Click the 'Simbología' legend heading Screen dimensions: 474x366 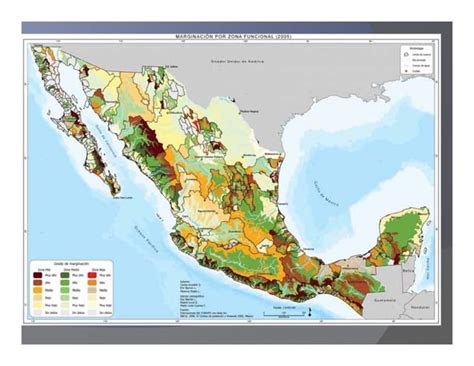click(x=416, y=48)
